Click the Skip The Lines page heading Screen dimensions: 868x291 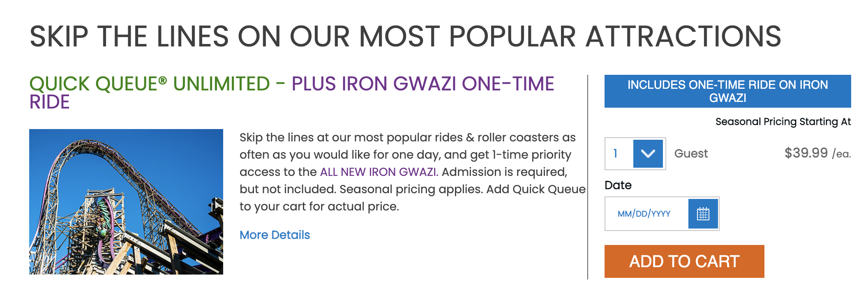405,37
